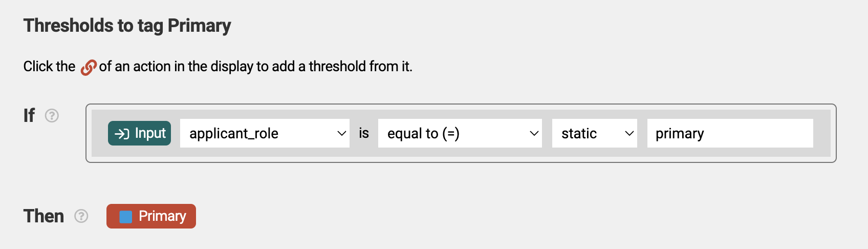This screenshot has width=868, height=249.
Task: Open the help icon next to Then
Action: [81, 216]
